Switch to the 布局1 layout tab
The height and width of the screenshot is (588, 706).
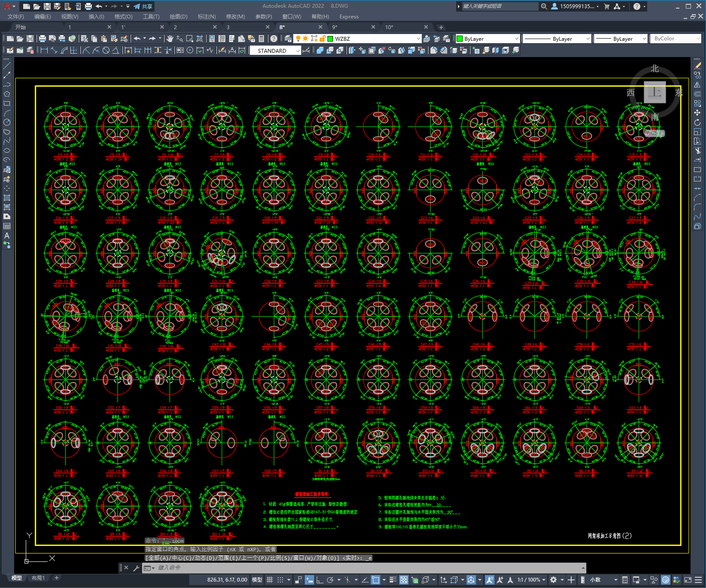pyautogui.click(x=38, y=578)
